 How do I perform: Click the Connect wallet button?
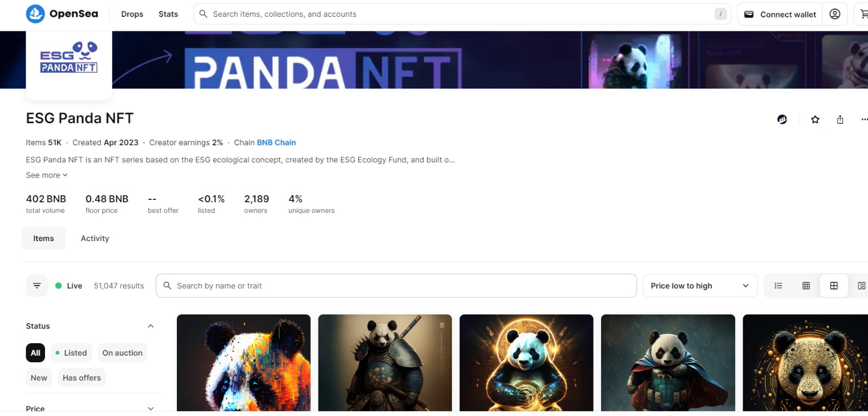coord(780,14)
